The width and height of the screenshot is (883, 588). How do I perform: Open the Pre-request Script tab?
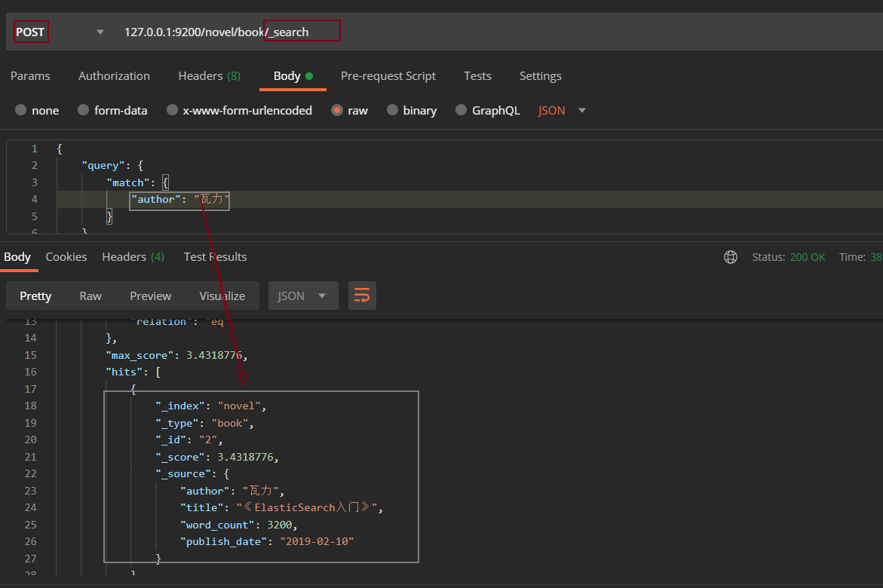388,76
